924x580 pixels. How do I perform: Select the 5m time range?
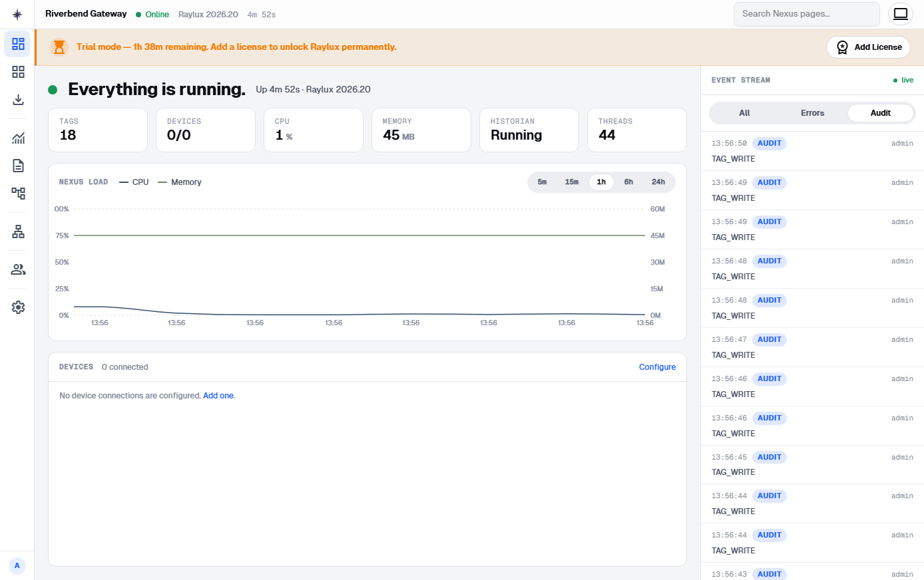point(542,182)
